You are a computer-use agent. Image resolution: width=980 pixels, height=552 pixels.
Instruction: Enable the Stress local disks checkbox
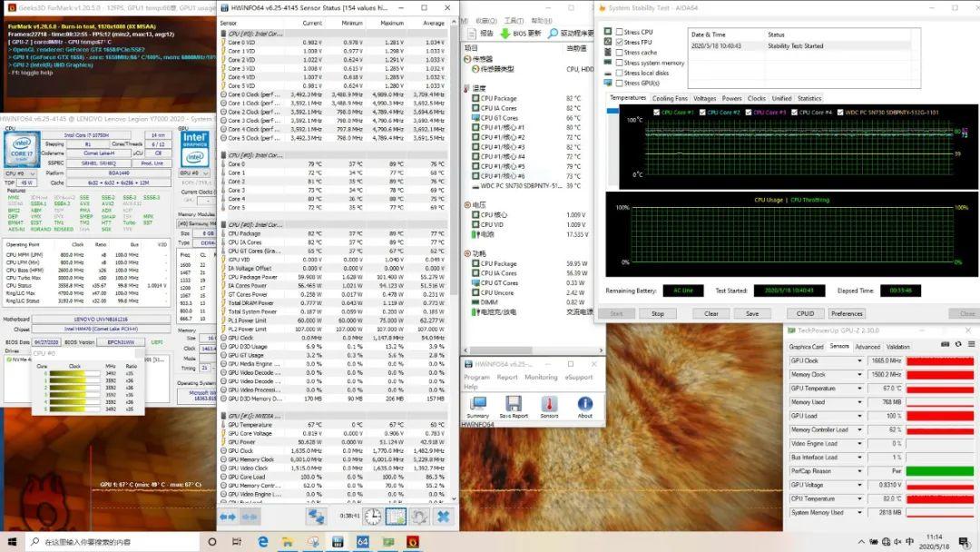tap(620, 73)
